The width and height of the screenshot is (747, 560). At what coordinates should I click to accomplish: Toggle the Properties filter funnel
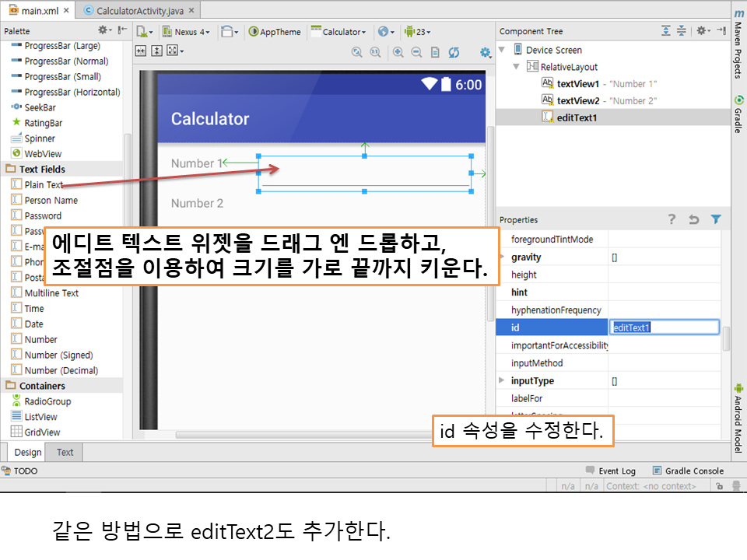pyautogui.click(x=716, y=220)
